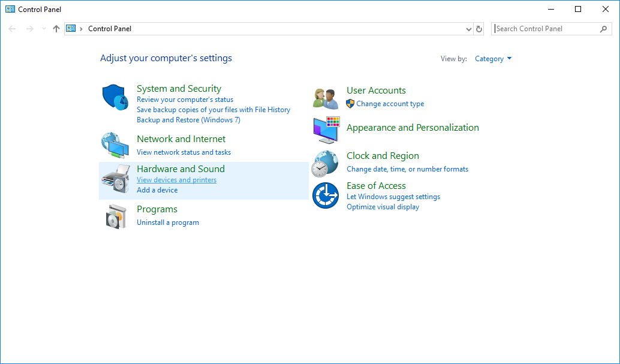This screenshot has height=364, width=620.
Task: Open Backup and Restore (Windows 7)
Action: (x=188, y=120)
